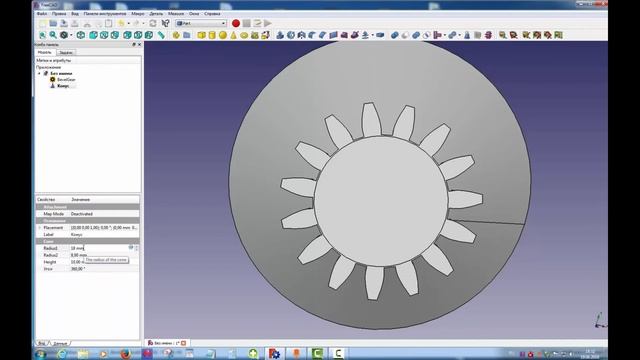The height and width of the screenshot is (360, 640).
Task: Create a cone primitive
Action: 233,35
